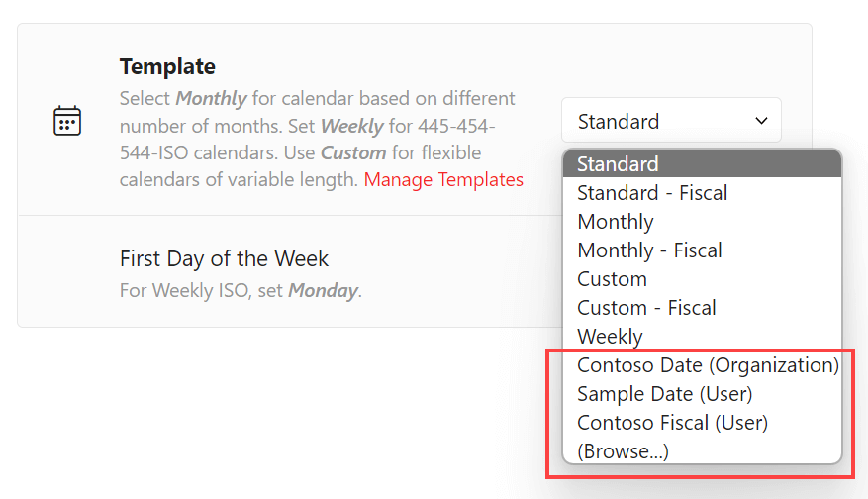Pick Monthly - Fiscal from list
The width and height of the screenshot is (868, 499).
(x=702, y=250)
